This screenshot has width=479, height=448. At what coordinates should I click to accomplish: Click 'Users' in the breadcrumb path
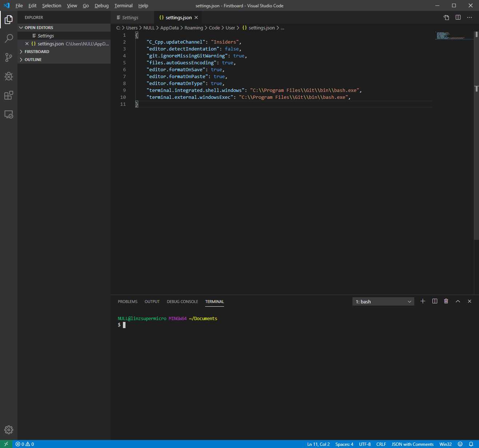pyautogui.click(x=132, y=28)
